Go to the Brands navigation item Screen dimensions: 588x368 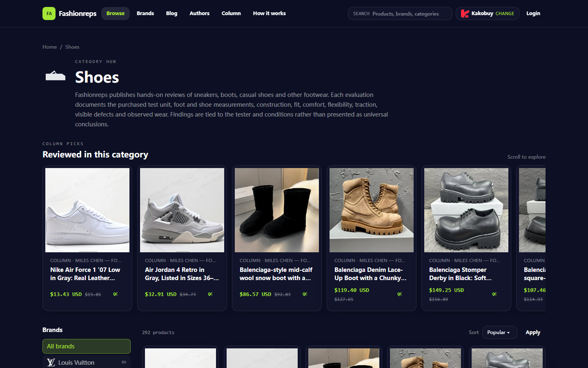pos(145,13)
